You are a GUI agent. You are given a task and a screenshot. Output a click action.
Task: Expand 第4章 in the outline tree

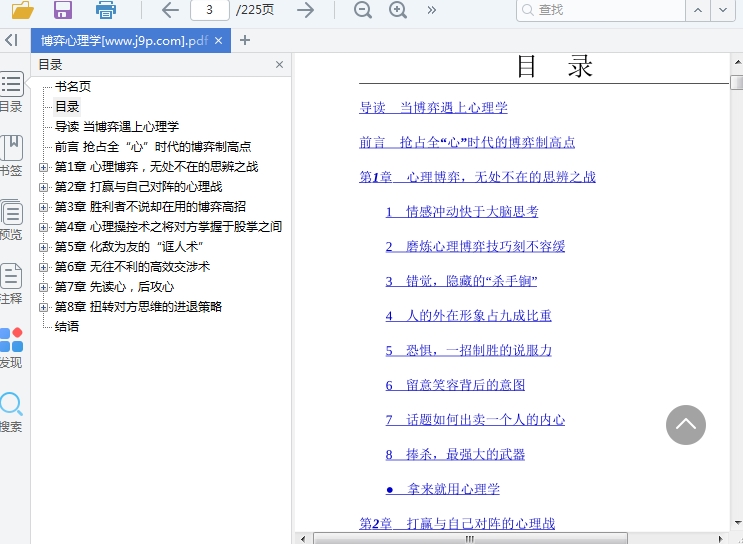coord(44,227)
